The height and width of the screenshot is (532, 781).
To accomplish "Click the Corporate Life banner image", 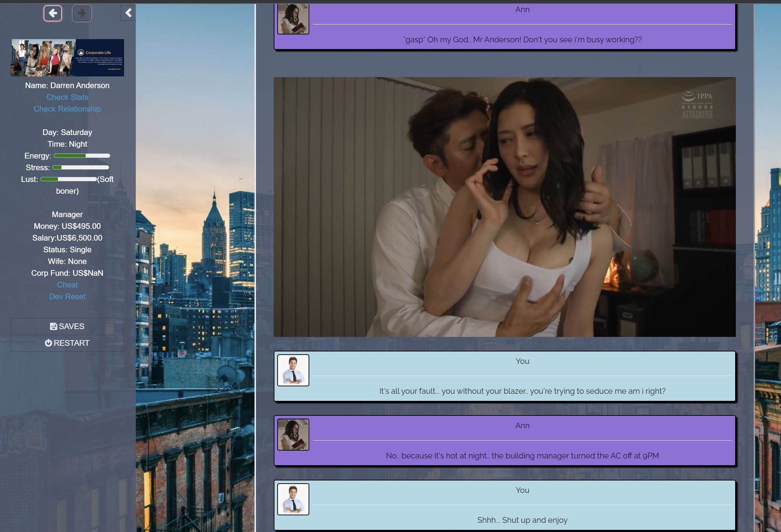I will pos(67,58).
